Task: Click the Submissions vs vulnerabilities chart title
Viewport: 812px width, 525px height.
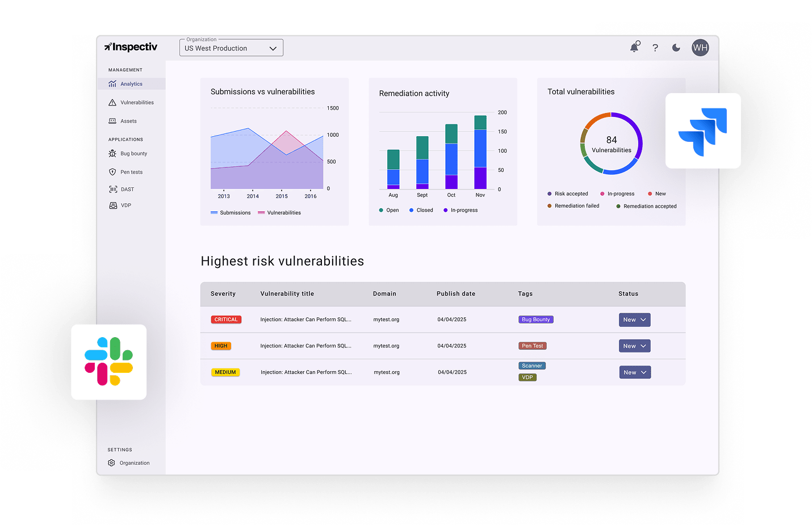Action: (263, 91)
